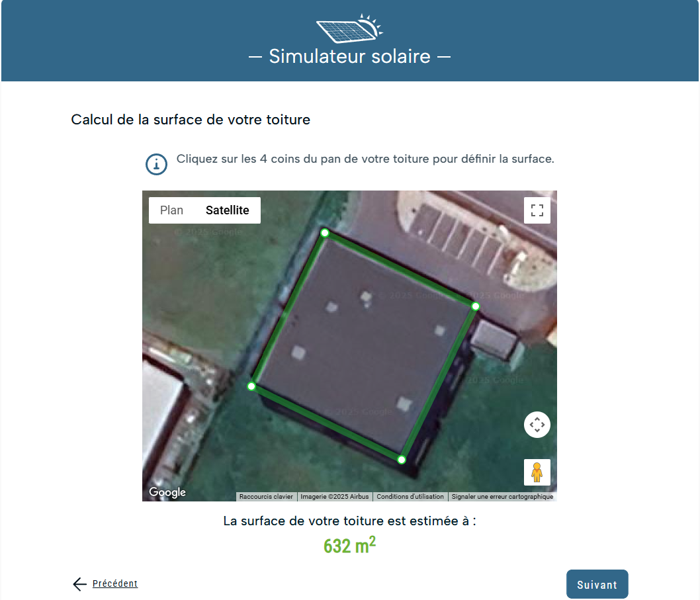Screen dimensions: 700x600
Task: Switch map to Plan view
Action: tap(171, 210)
